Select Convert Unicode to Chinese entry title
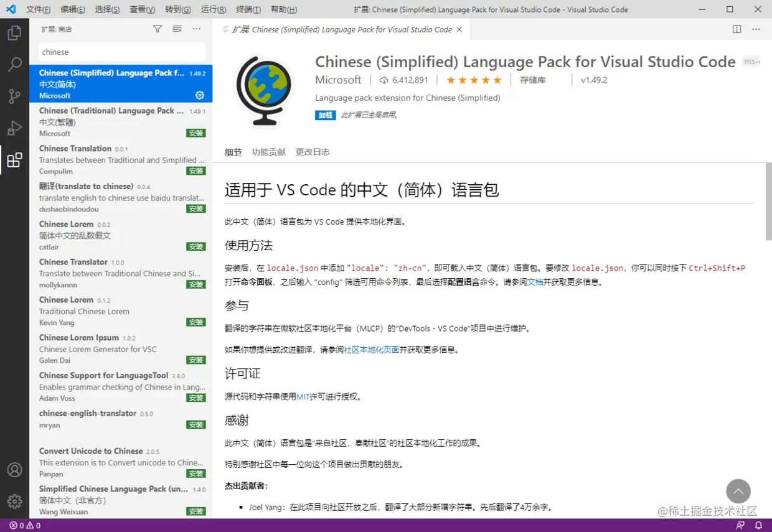The height and width of the screenshot is (532, 772). (x=91, y=451)
